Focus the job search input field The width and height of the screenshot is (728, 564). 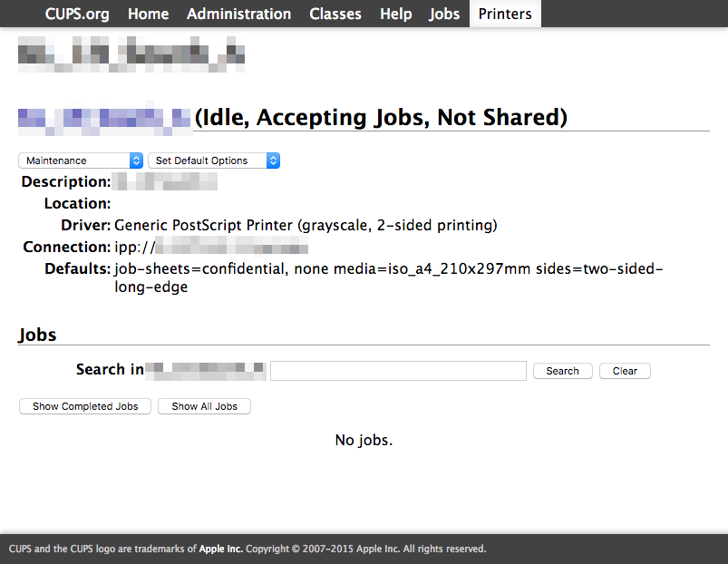pos(398,371)
